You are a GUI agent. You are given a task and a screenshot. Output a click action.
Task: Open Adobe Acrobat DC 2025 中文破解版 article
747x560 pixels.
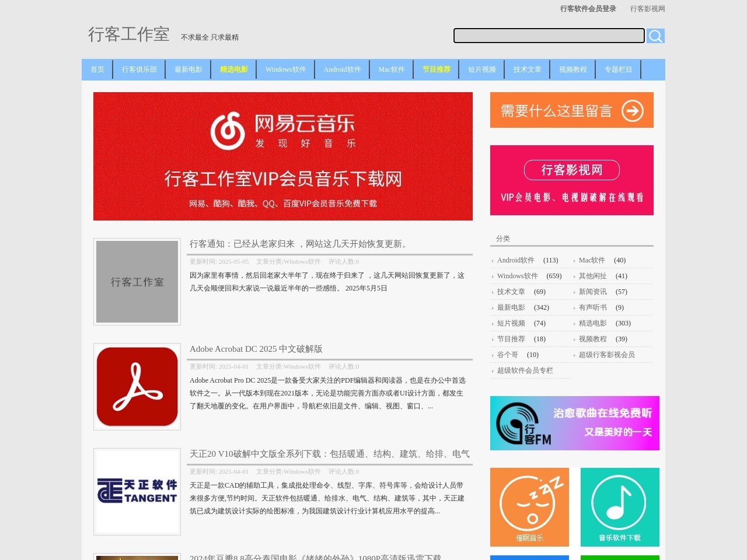click(256, 349)
